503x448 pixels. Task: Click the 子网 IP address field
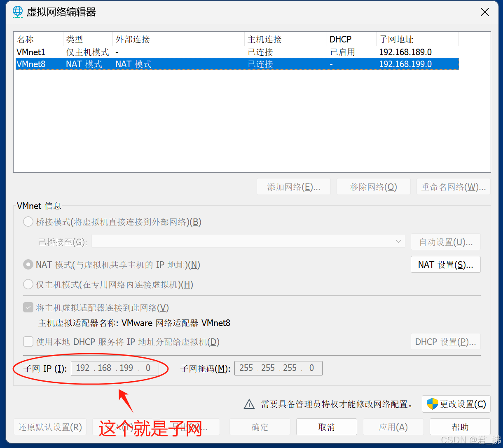click(115, 368)
